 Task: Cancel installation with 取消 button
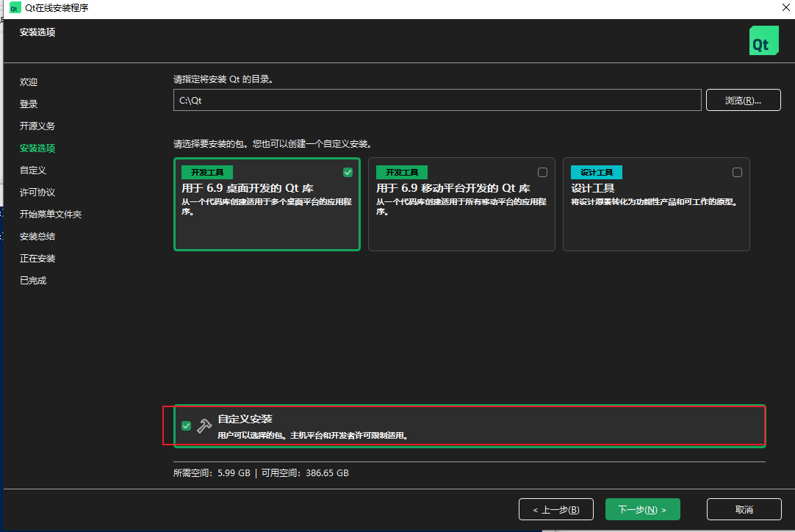click(744, 509)
